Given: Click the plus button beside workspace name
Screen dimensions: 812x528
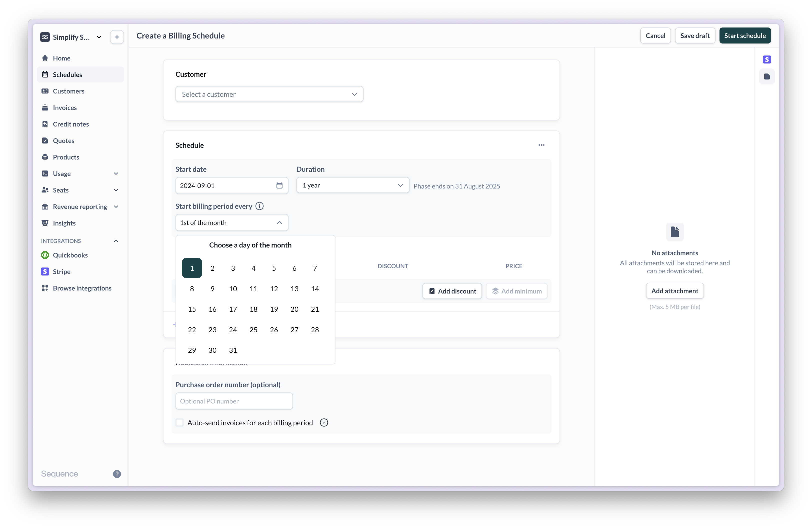Looking at the screenshot, I should tap(117, 37).
